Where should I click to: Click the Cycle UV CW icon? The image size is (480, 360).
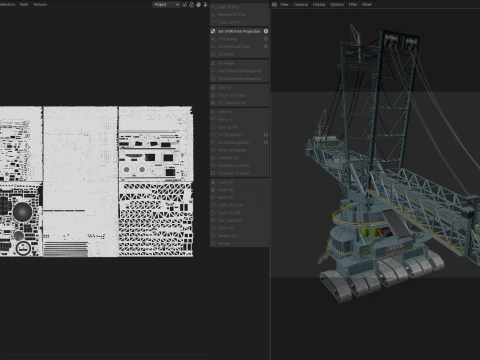pos(213,213)
